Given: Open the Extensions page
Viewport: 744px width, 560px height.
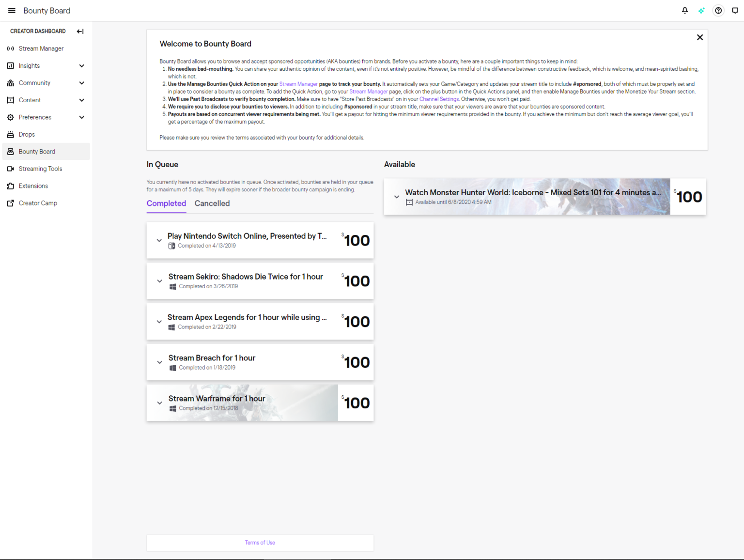Looking at the screenshot, I should click(x=33, y=186).
